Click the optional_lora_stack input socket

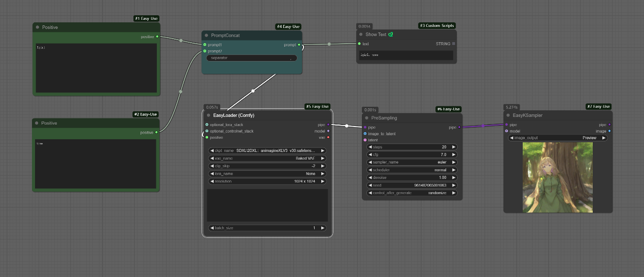click(x=207, y=125)
